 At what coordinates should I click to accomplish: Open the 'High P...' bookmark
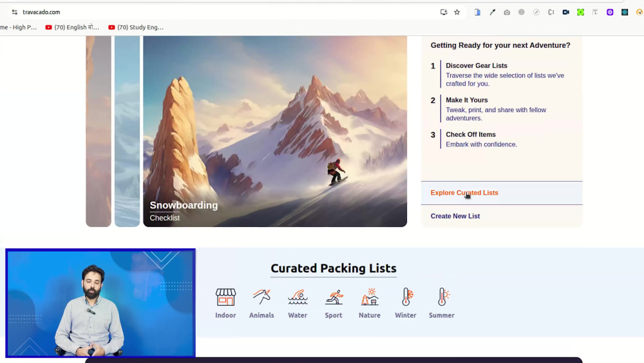(19, 28)
